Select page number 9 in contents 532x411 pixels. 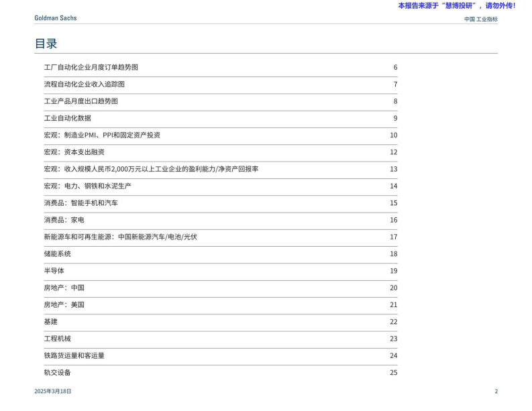(x=395, y=118)
